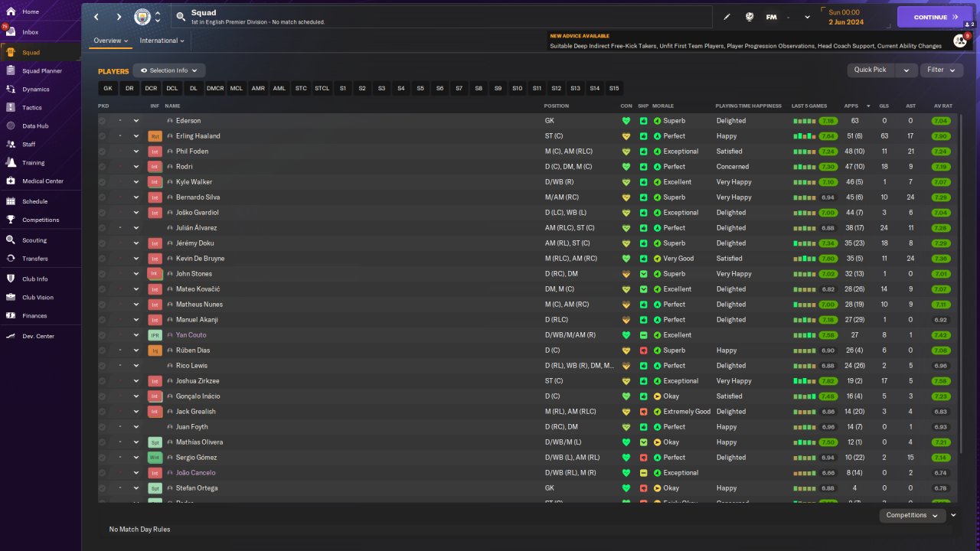980x551 pixels.
Task: Open the International tab
Action: (x=162, y=41)
